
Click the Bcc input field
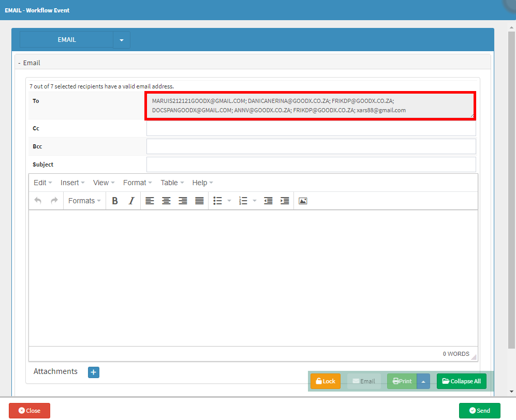(x=311, y=146)
